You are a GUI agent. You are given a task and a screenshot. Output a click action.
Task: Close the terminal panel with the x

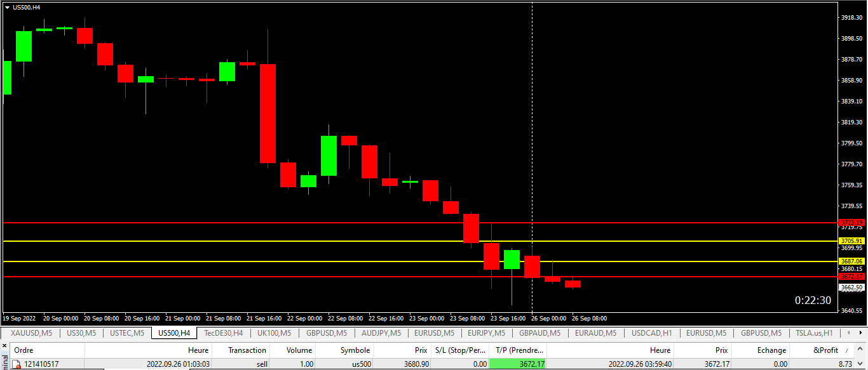click(x=4, y=347)
